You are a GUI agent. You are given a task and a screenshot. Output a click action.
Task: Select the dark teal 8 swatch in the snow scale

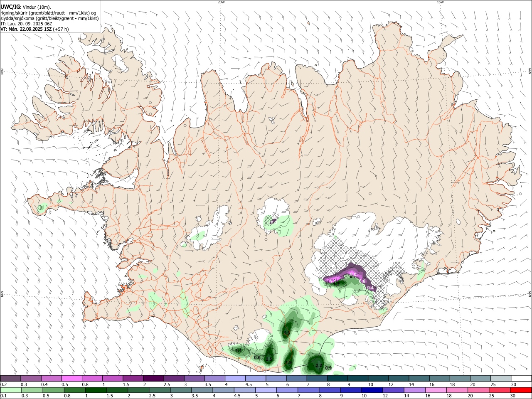point(337,378)
